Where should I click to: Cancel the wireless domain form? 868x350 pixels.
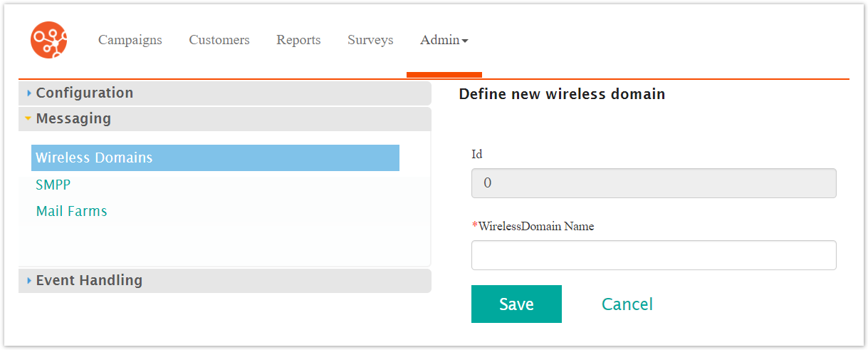627,304
